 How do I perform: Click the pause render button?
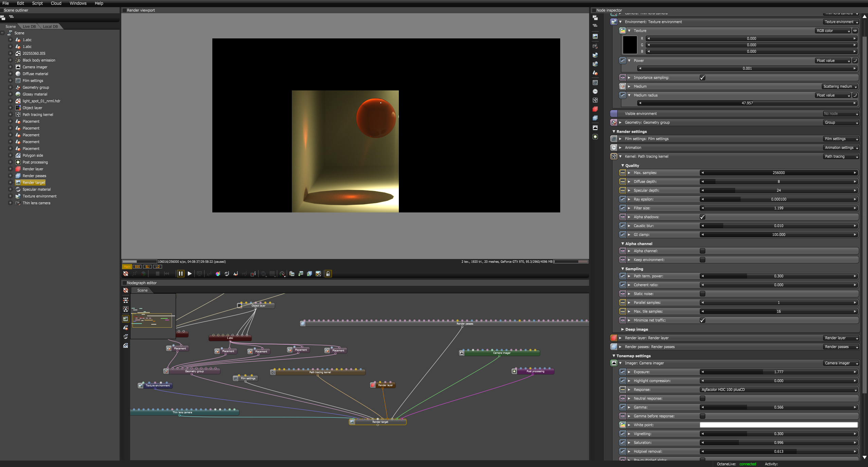pos(181,274)
